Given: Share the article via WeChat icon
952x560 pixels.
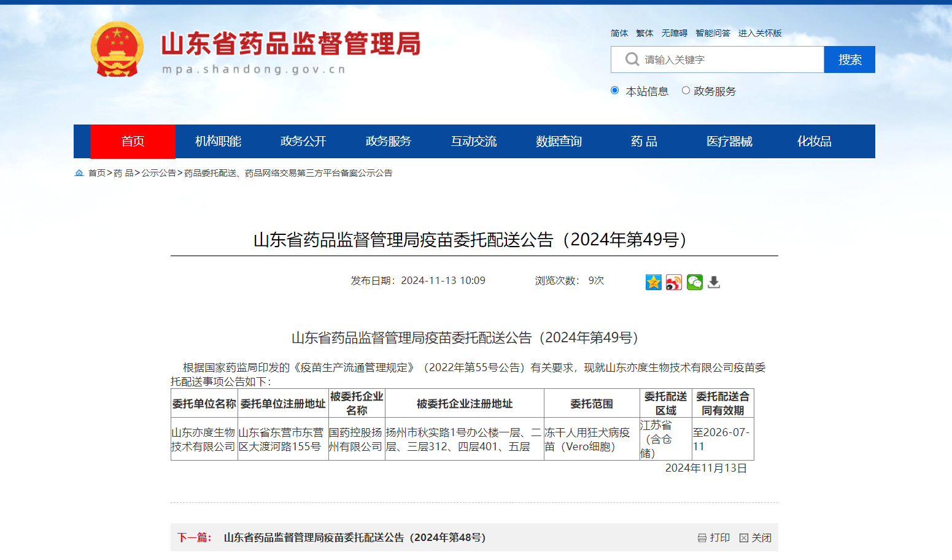Looking at the screenshot, I should coord(694,282).
